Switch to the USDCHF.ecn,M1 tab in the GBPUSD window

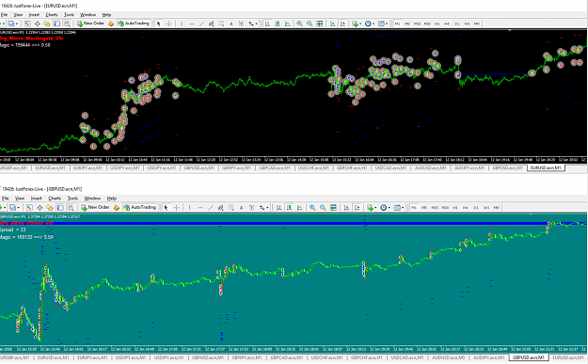tap(326, 358)
